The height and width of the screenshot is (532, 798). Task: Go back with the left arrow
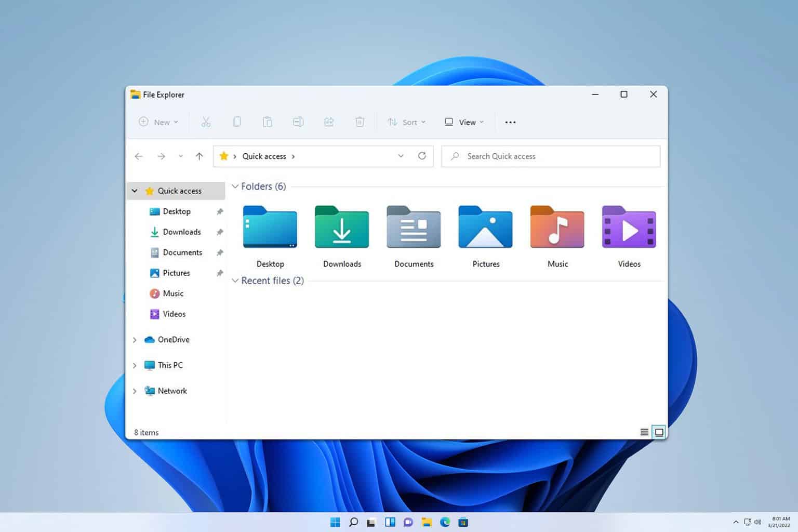coord(139,156)
